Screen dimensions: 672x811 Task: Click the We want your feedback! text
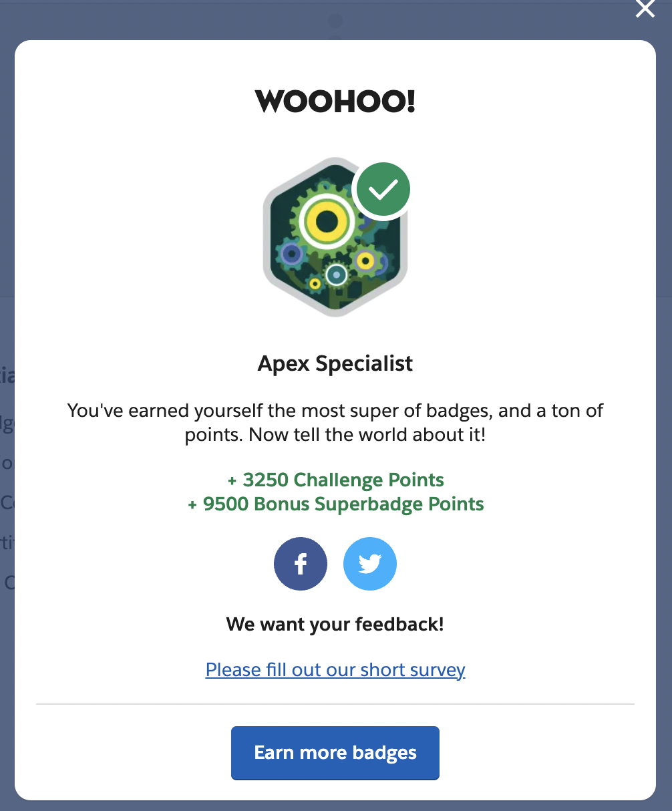pos(335,625)
